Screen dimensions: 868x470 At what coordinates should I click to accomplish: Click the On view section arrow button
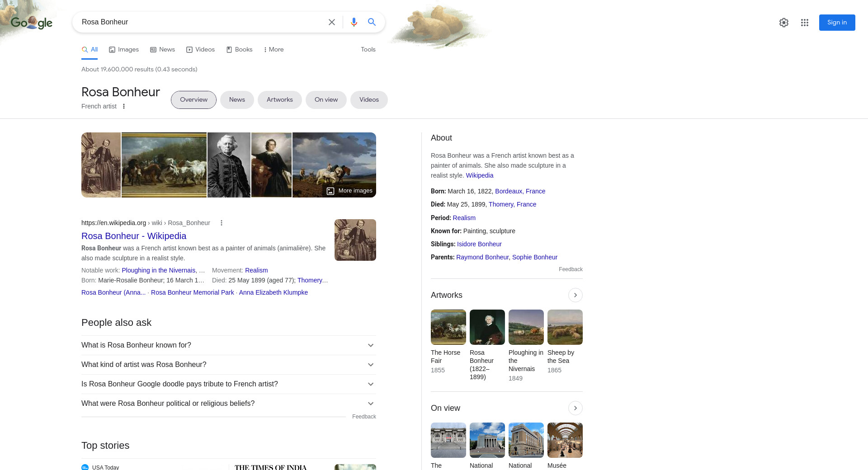pyautogui.click(x=575, y=408)
